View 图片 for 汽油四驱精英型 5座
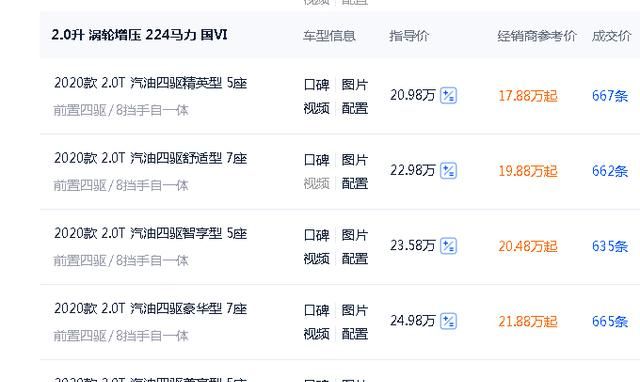Screen dimensions: 640x382 pyautogui.click(x=355, y=84)
